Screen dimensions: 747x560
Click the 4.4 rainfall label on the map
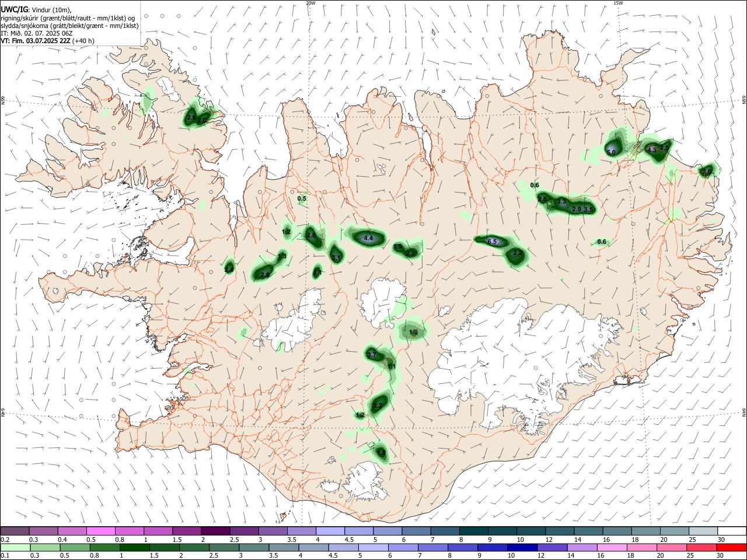click(x=368, y=238)
